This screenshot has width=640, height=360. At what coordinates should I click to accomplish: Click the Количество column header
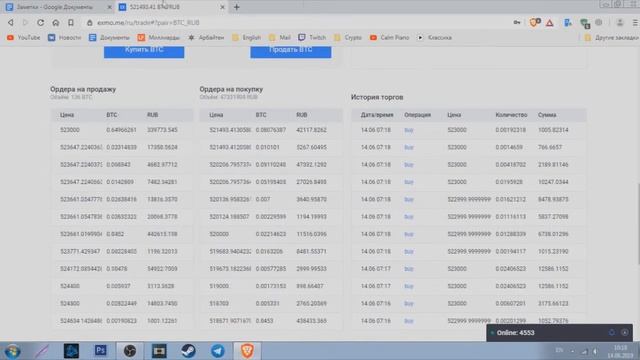[511, 115]
